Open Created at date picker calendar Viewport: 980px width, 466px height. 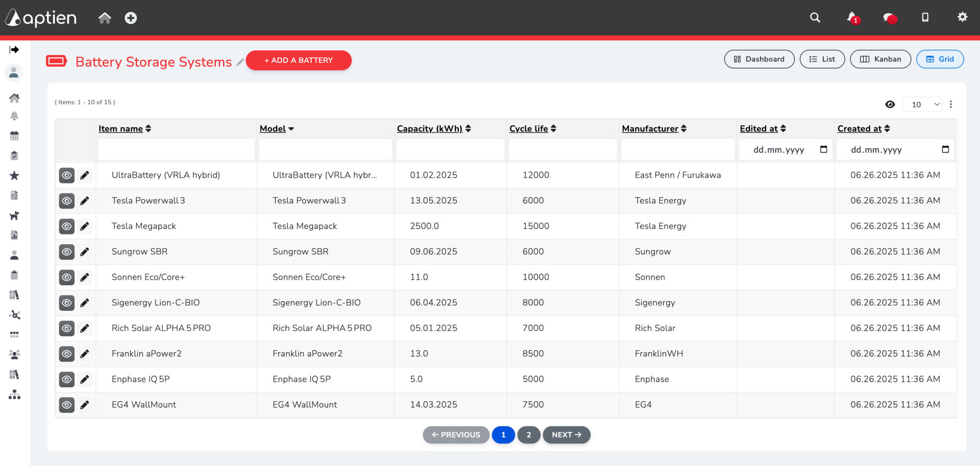click(x=945, y=149)
